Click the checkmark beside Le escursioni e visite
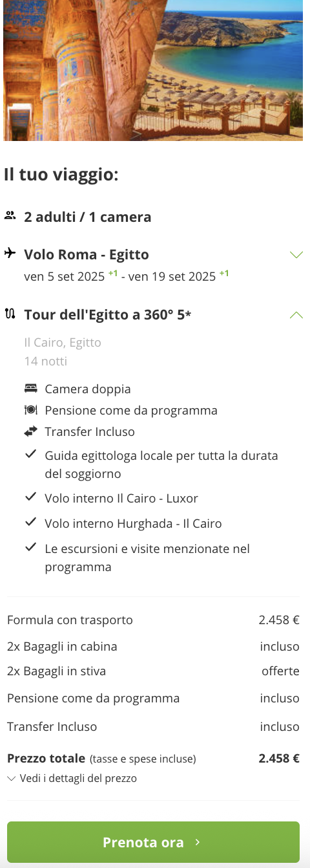The height and width of the screenshot is (868, 310). coord(30,547)
